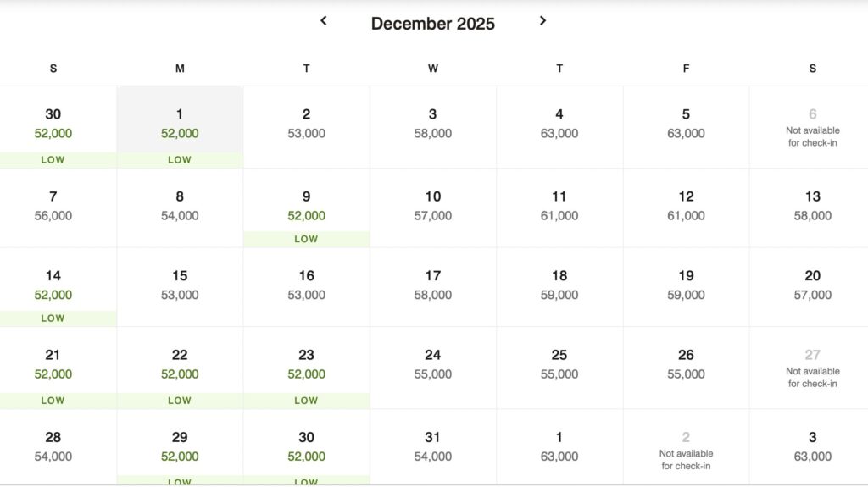Go to previous month using left chevron
The width and height of the screenshot is (868, 487).
[324, 21]
